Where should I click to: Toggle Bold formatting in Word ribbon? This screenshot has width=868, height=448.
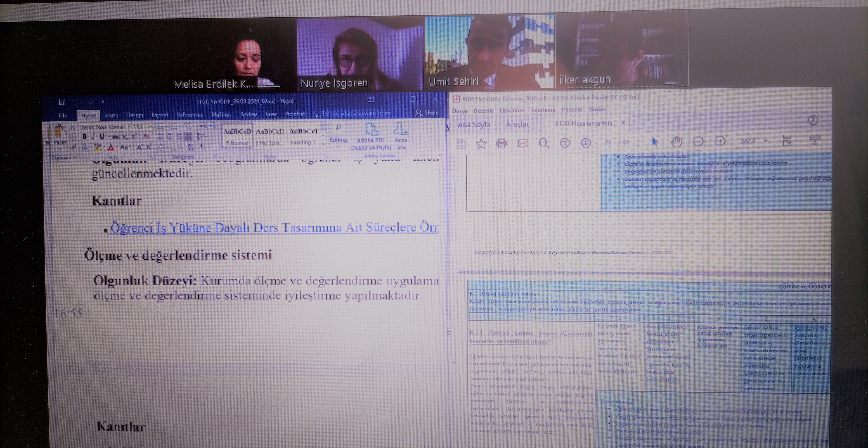pos(85,137)
